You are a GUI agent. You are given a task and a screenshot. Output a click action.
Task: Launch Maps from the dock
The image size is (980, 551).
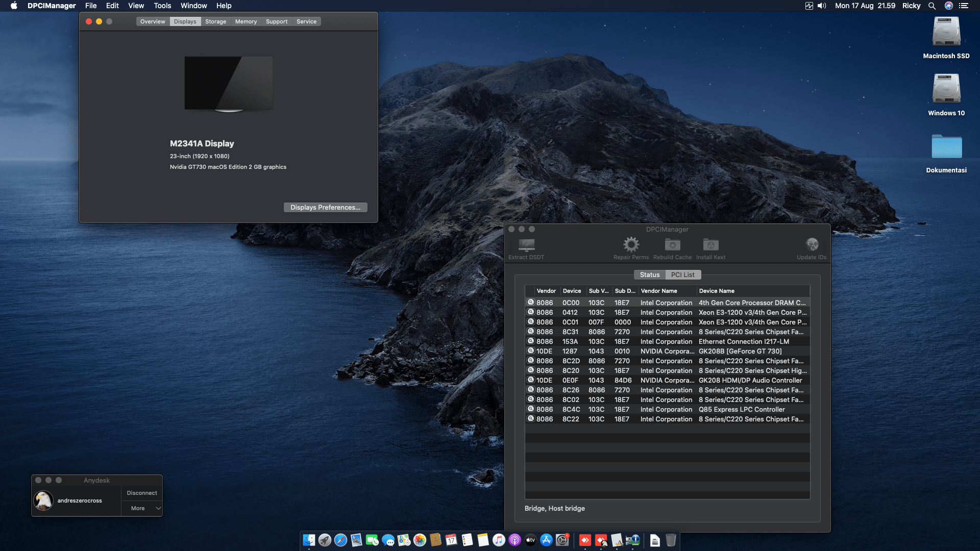pos(404,540)
